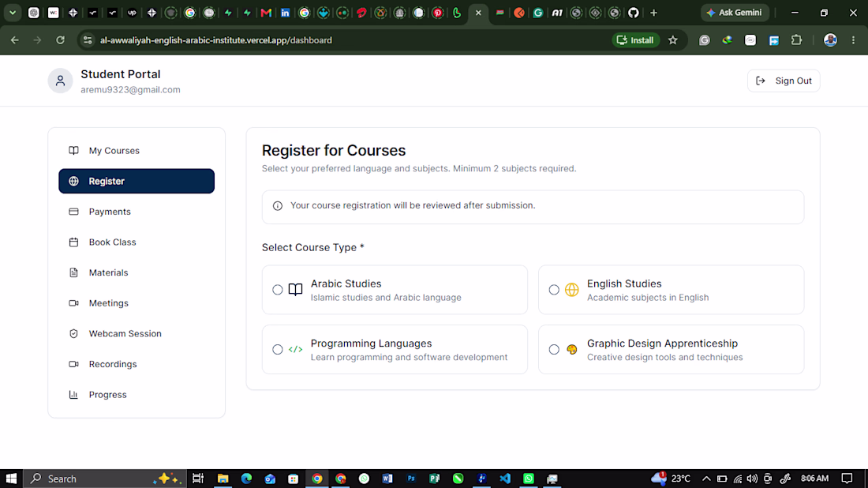Select the Register sidebar item

pyautogui.click(x=137, y=181)
